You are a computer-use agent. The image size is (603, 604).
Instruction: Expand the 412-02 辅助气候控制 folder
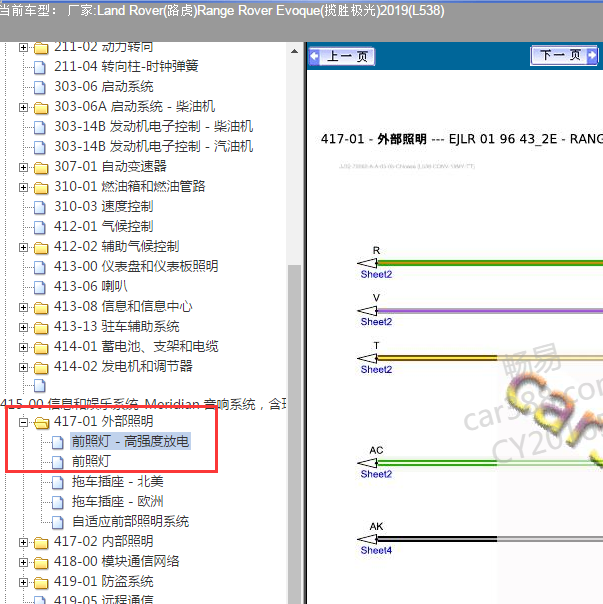[x=23, y=247]
